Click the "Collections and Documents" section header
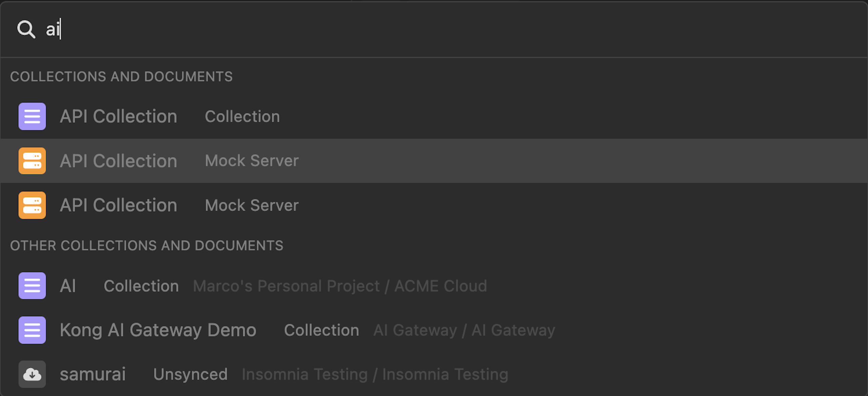868x396 pixels. coord(121,77)
